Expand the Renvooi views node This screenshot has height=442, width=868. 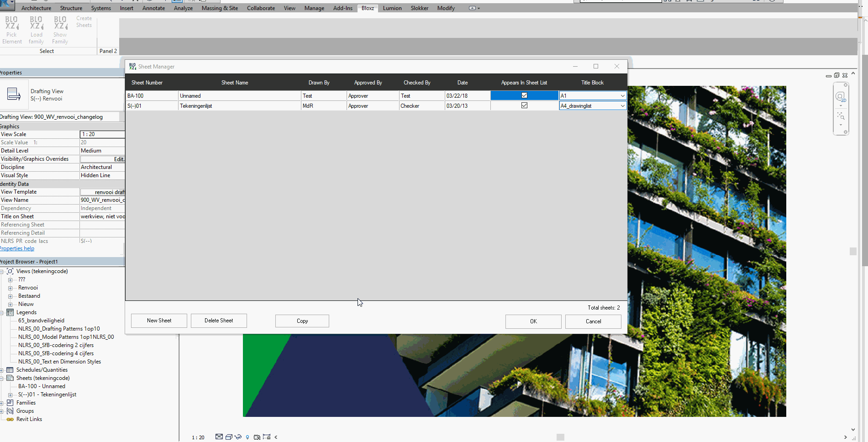click(x=10, y=288)
